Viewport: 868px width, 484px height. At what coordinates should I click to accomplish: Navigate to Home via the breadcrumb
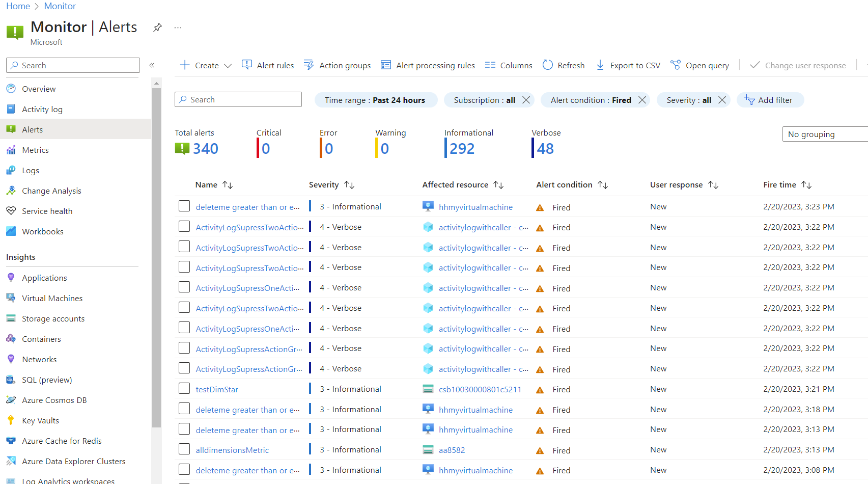click(x=18, y=6)
